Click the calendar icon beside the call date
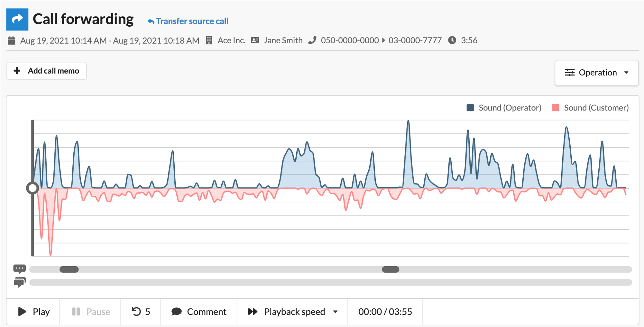 pos(12,40)
